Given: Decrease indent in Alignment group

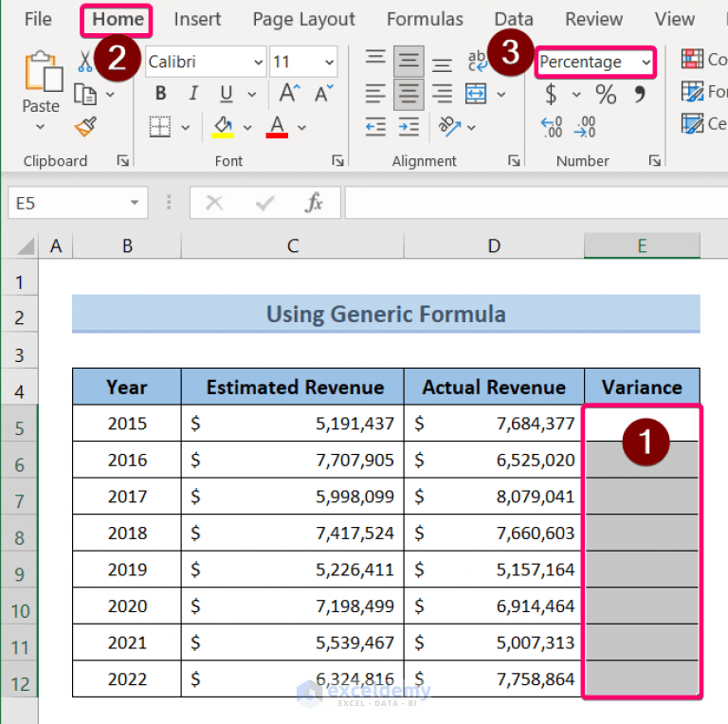Looking at the screenshot, I should [375, 127].
